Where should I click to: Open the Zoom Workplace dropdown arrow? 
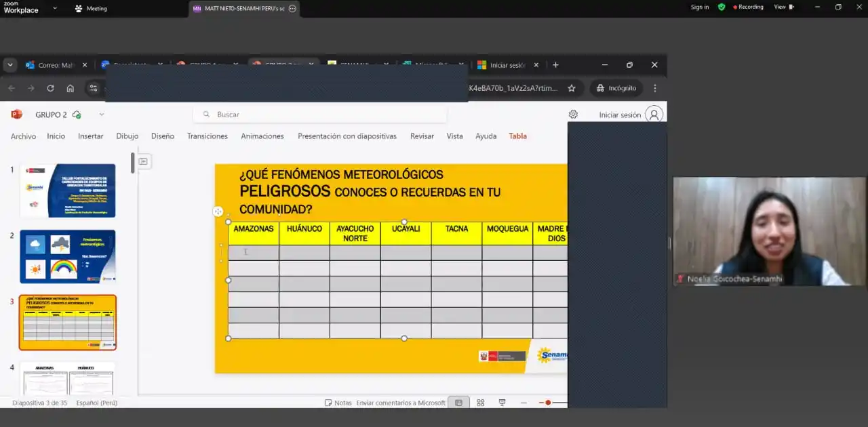[55, 8]
